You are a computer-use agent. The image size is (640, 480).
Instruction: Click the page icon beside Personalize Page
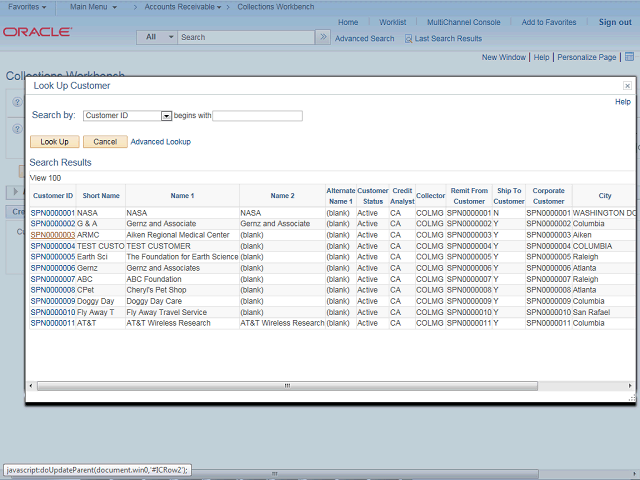[629, 57]
